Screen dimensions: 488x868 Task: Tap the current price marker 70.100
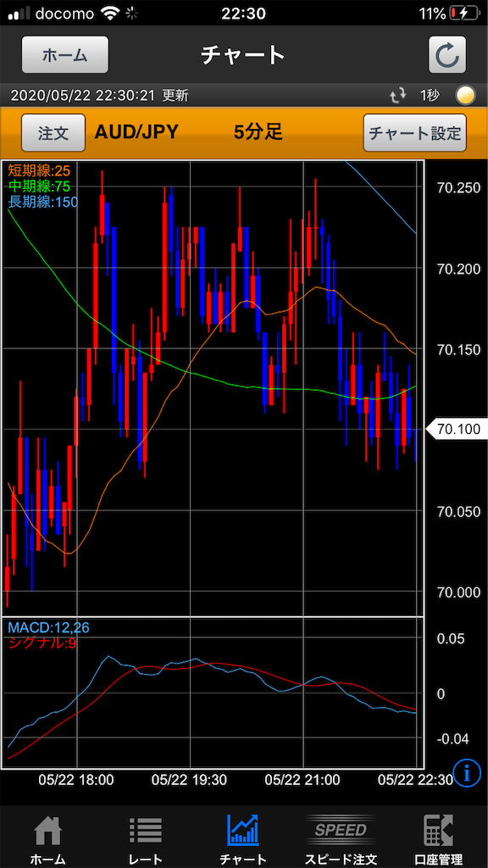click(457, 429)
